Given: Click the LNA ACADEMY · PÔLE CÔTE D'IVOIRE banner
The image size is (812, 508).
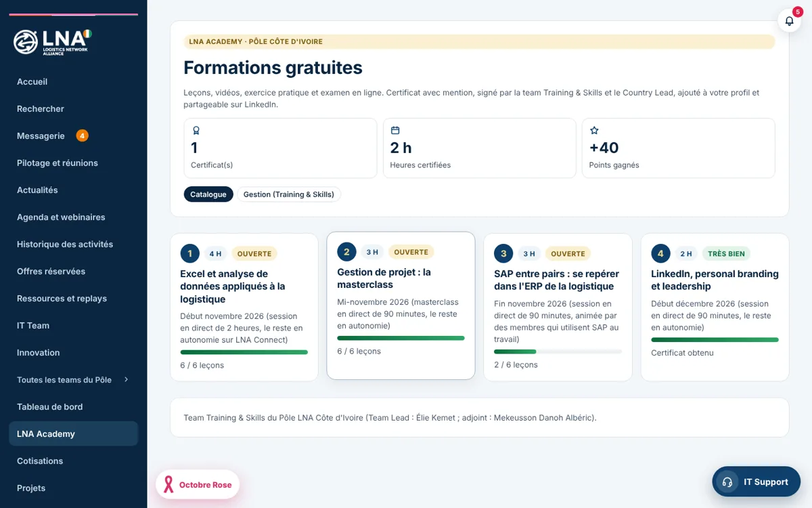Looking at the screenshot, I should tap(479, 42).
